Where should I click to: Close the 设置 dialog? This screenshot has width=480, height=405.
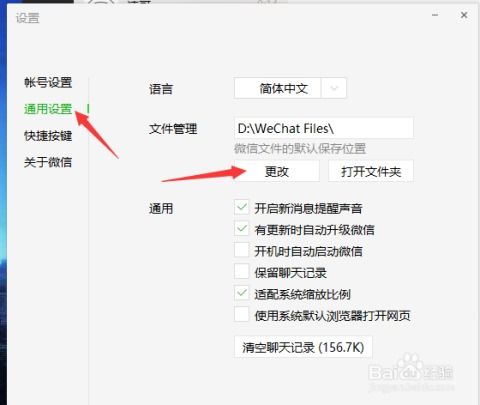tap(464, 15)
